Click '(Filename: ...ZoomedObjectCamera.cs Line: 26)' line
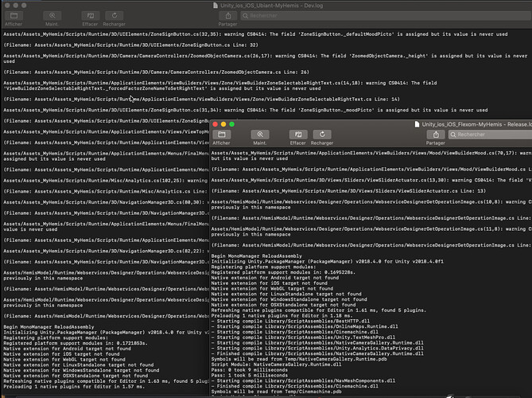 click(x=156, y=72)
